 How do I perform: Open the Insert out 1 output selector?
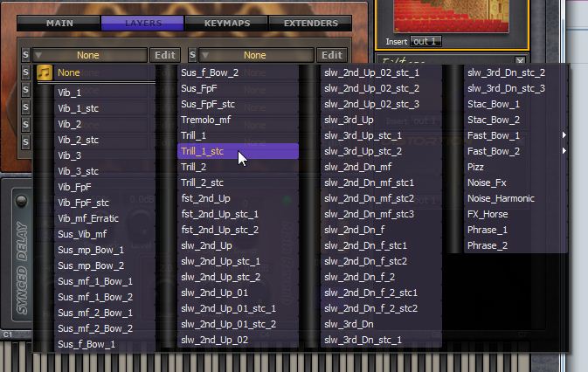tap(425, 41)
